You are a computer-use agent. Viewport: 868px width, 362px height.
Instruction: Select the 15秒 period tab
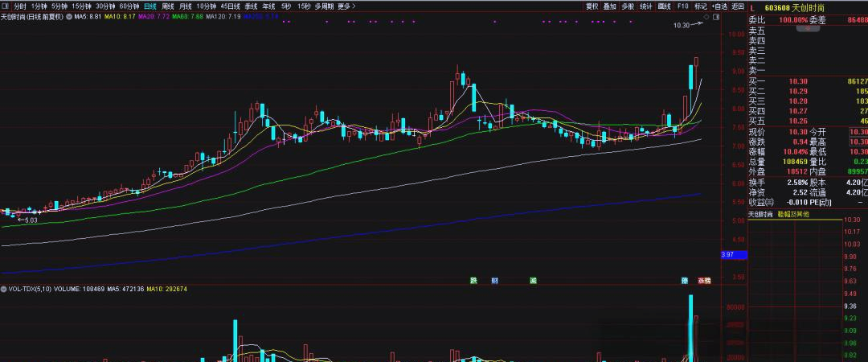coord(303,6)
